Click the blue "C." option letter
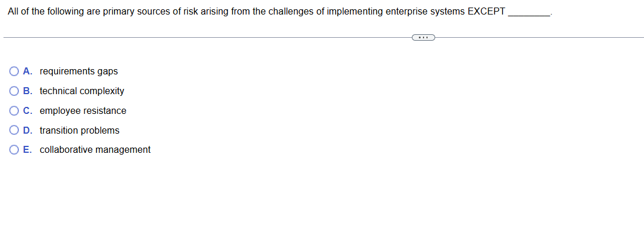Screen dimensions: 644x233 [x=28, y=111]
